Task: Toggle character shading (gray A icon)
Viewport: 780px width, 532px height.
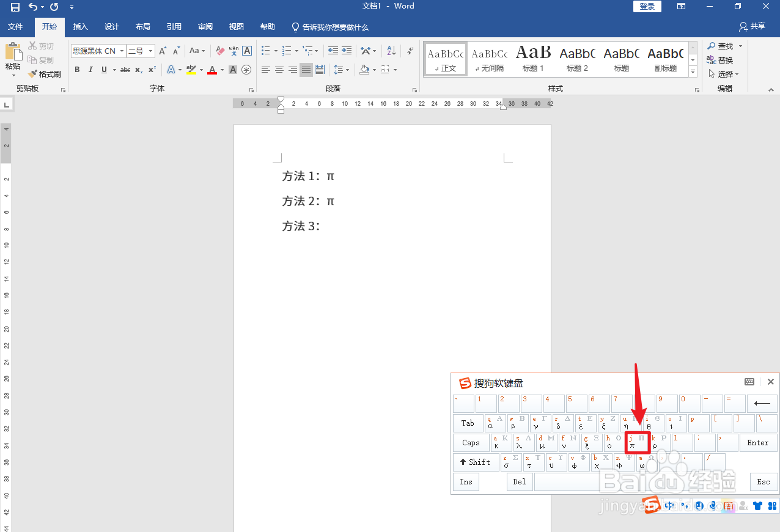Action: click(x=233, y=70)
